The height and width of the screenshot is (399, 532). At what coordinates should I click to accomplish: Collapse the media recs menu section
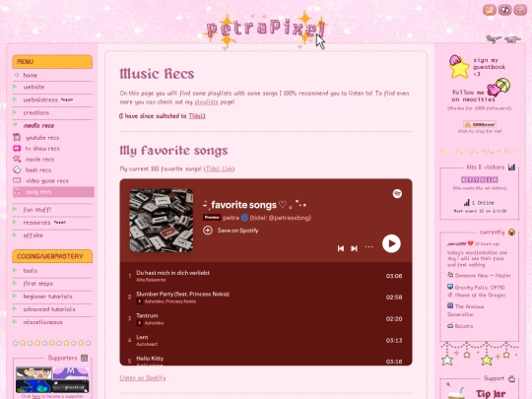15,125
